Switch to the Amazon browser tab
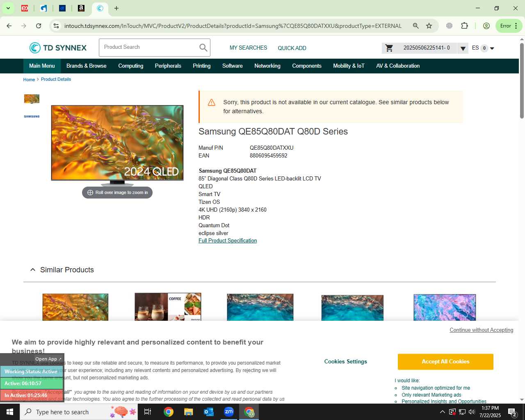 click(x=81, y=8)
